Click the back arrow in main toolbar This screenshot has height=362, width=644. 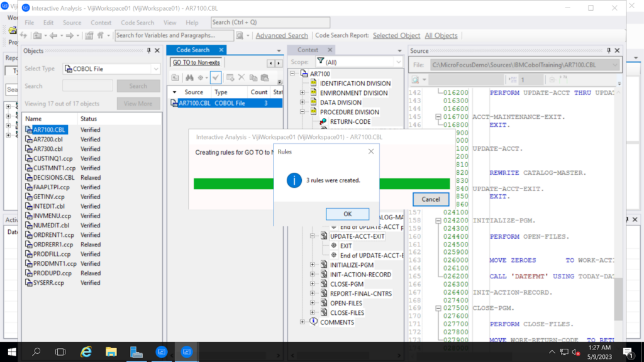[x=53, y=36]
